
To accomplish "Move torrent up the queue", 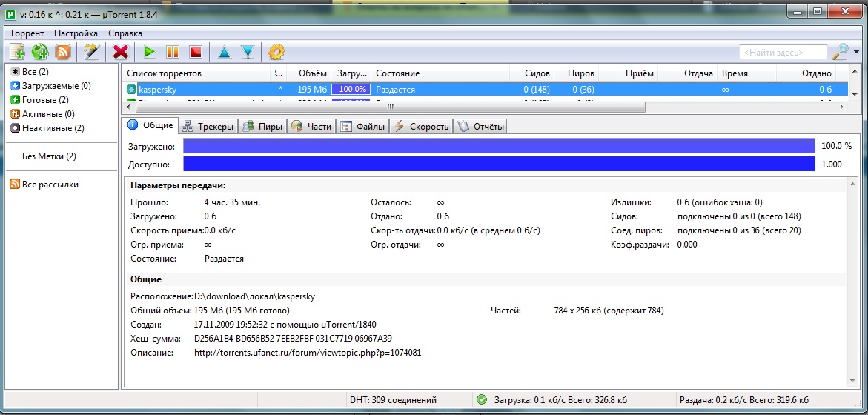I will 224,52.
